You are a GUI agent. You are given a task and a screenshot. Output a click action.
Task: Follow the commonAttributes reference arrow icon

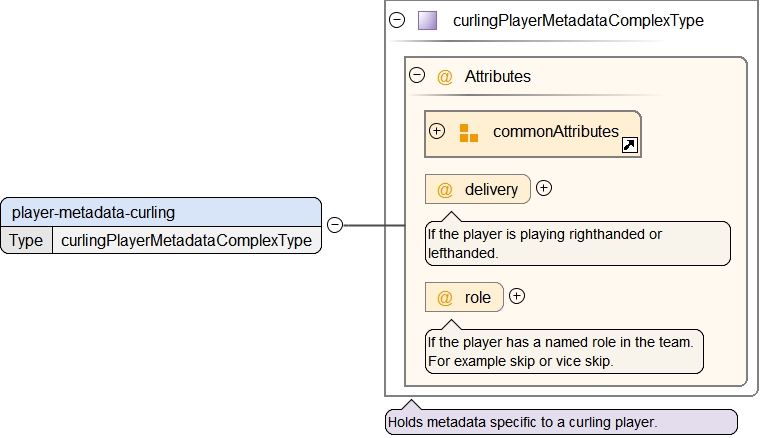pyautogui.click(x=630, y=146)
